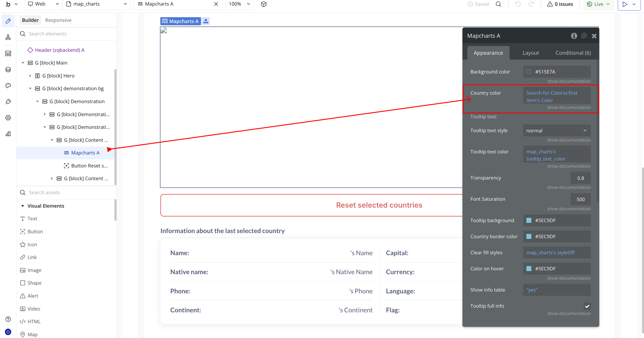Open the Styles palette icon
The width and height of the screenshot is (644, 338).
pos(8,86)
